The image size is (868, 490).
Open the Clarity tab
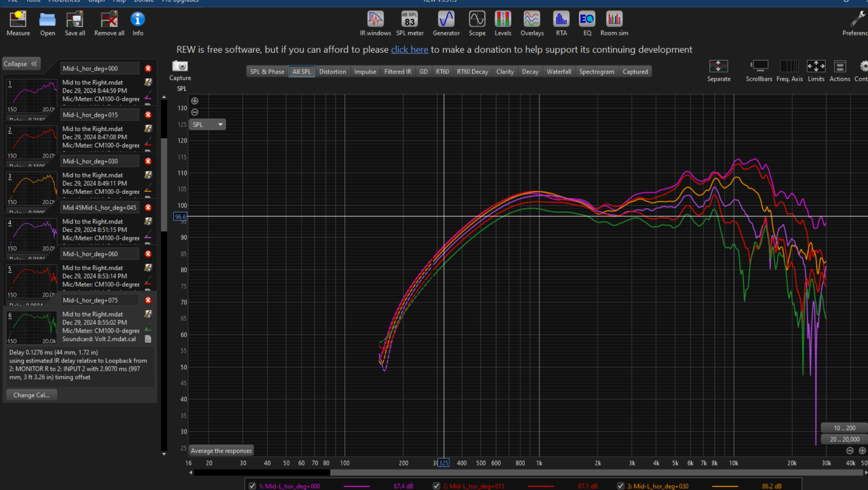[x=505, y=72]
